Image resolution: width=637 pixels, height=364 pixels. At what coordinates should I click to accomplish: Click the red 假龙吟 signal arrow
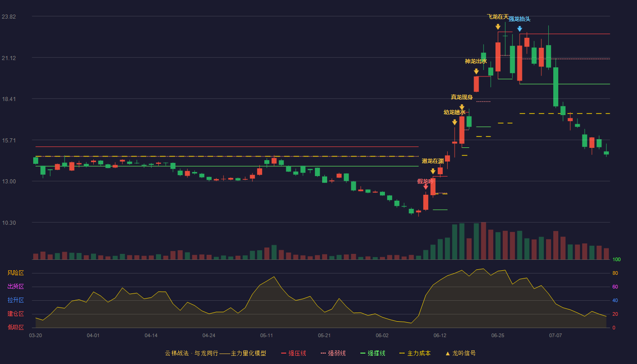coord(425,187)
